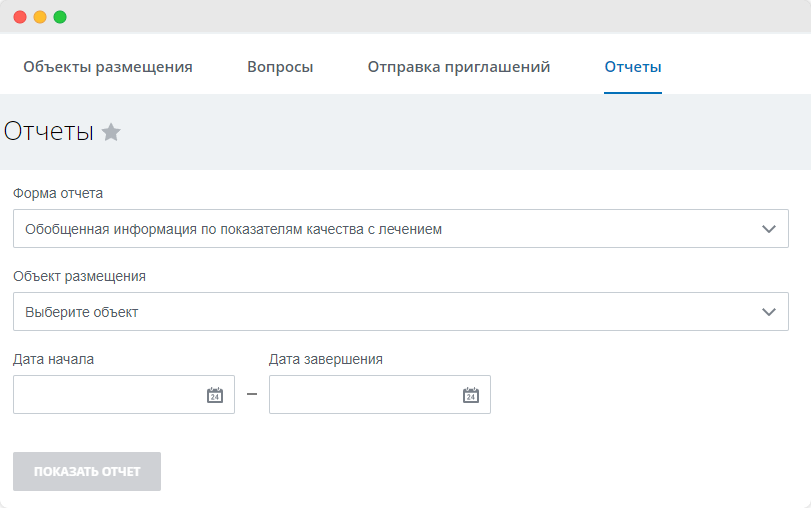Focus the Дата начала input field

(124, 394)
